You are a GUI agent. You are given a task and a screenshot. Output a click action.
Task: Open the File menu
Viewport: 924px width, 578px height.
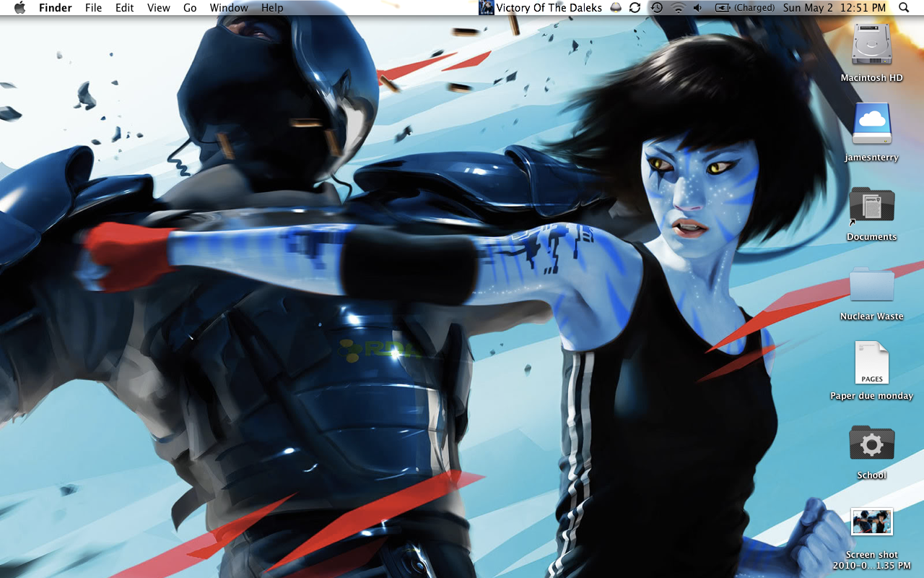point(93,8)
